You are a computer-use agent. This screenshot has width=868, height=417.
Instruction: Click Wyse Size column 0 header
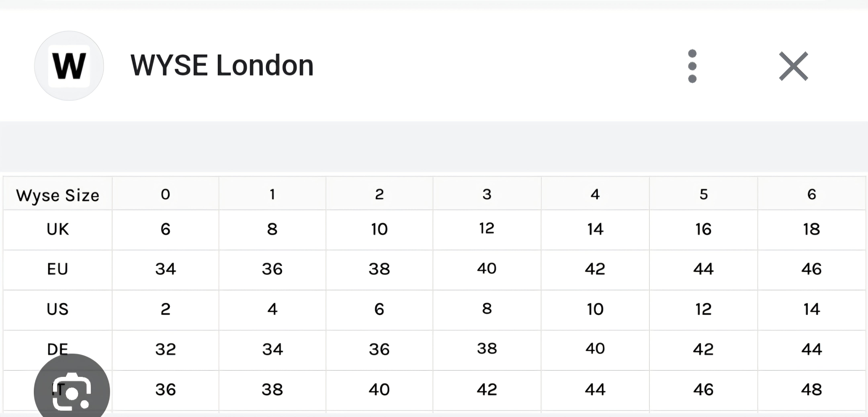pos(165,194)
